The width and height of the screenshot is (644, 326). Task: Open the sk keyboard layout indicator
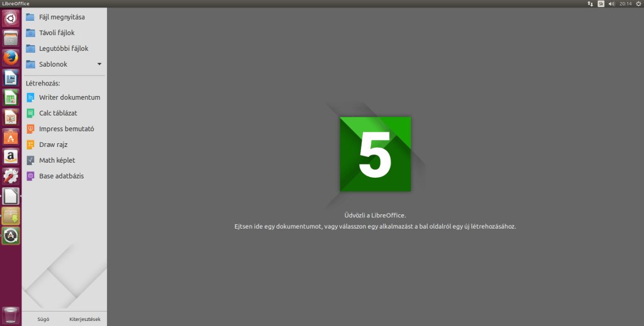click(x=601, y=4)
